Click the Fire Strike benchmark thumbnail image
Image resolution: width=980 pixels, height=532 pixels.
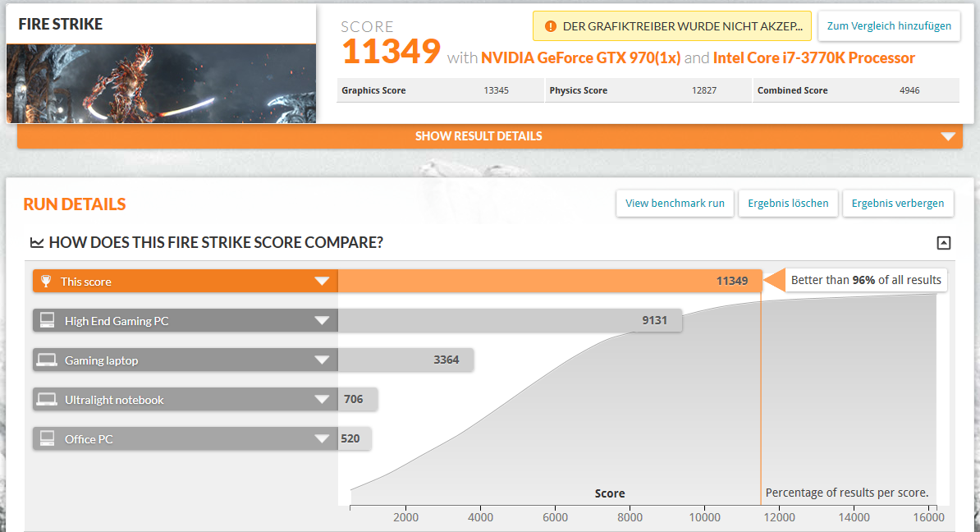point(161,83)
